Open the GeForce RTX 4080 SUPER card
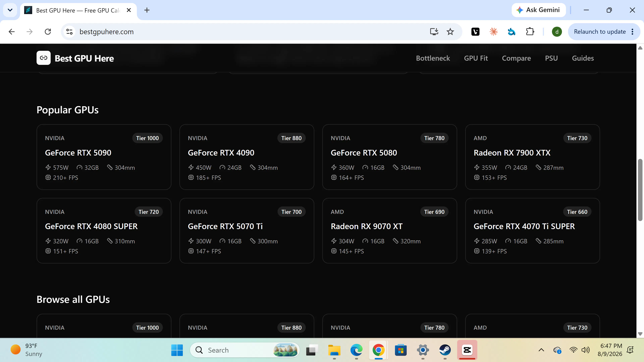This screenshot has height=362, width=644. pyautogui.click(x=104, y=231)
